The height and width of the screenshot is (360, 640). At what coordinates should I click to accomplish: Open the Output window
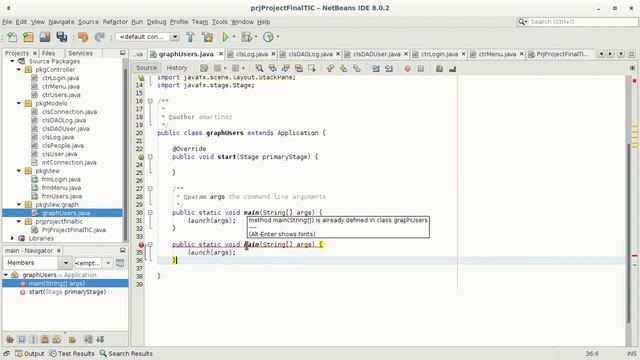click(30, 353)
